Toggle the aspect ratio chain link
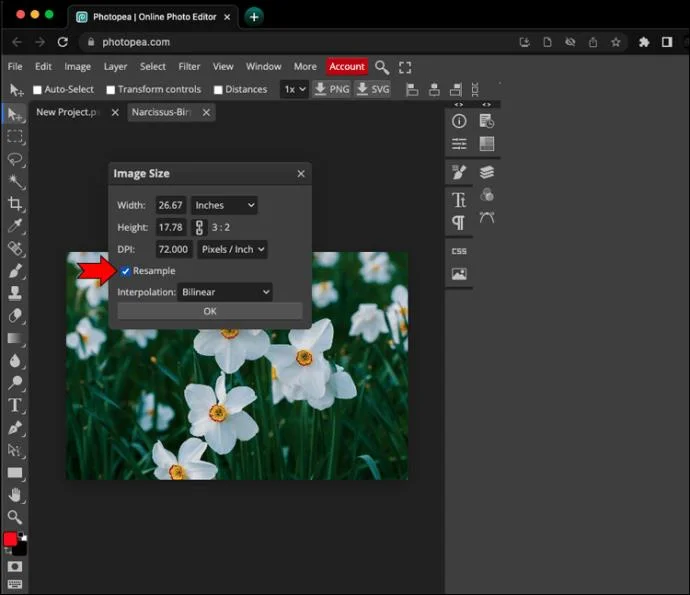This screenshot has width=690, height=595. click(x=199, y=228)
